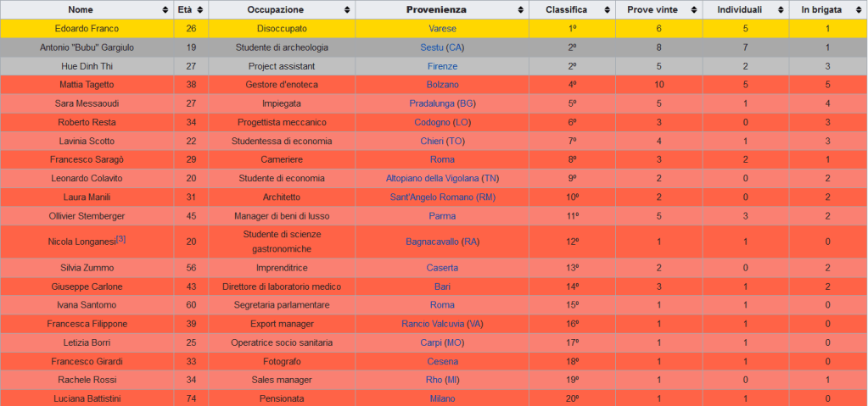Viewport: 868px width, 406px height.
Task: Sort by Prove vinte arrow icon
Action: 695,9
